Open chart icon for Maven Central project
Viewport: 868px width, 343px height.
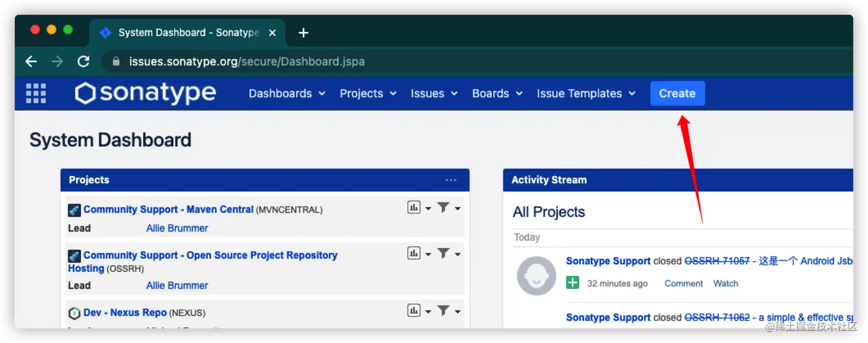(414, 208)
